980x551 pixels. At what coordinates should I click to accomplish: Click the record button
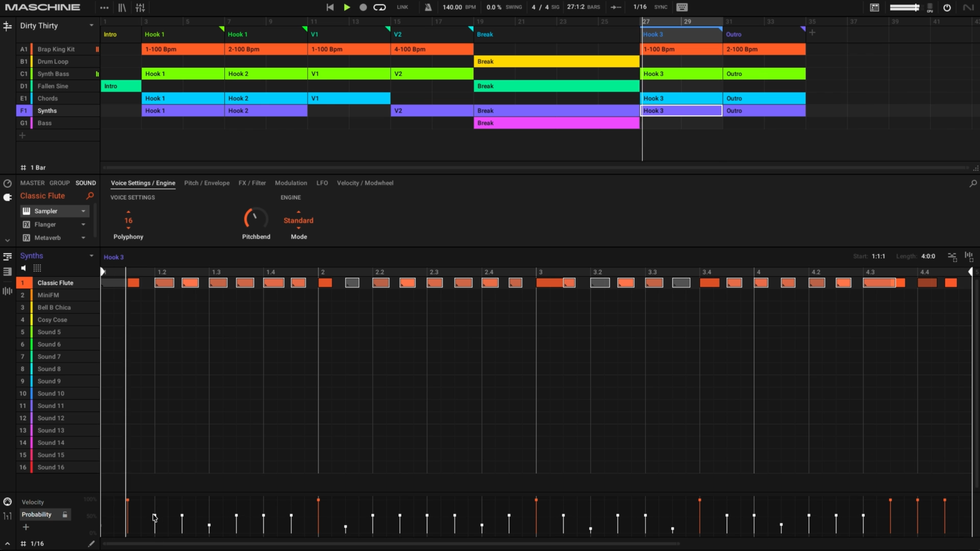(x=363, y=7)
